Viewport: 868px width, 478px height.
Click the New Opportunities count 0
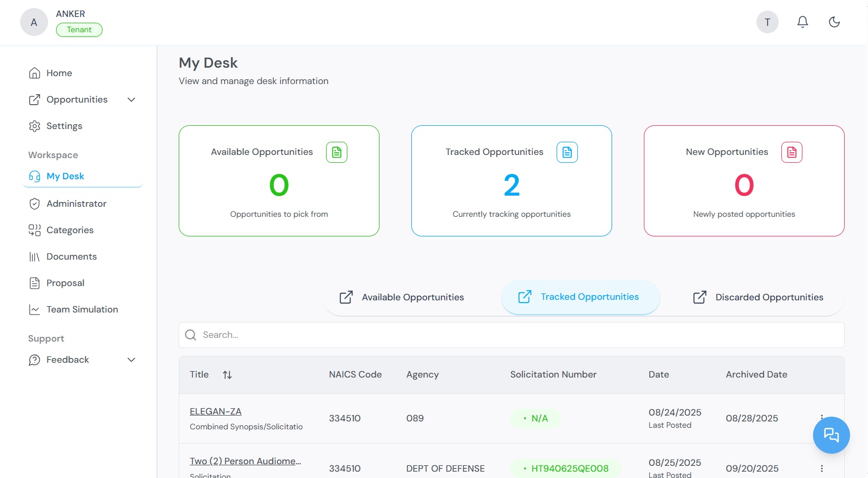click(744, 185)
